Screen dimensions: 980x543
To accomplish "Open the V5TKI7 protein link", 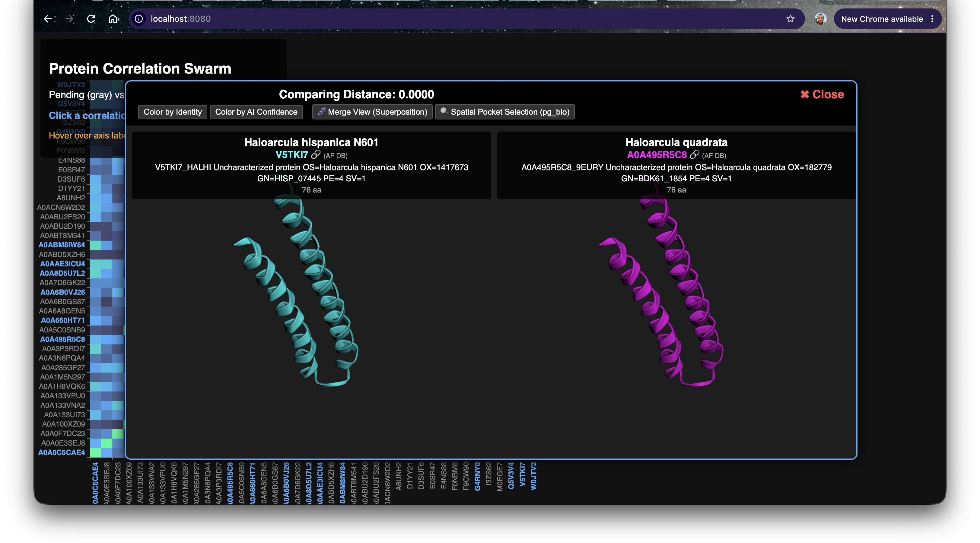I will click(292, 155).
